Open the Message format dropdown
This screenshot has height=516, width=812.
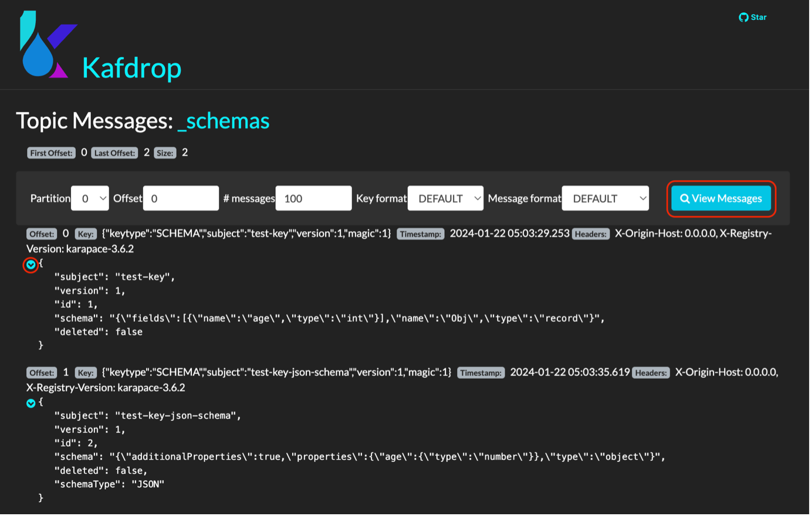(605, 198)
